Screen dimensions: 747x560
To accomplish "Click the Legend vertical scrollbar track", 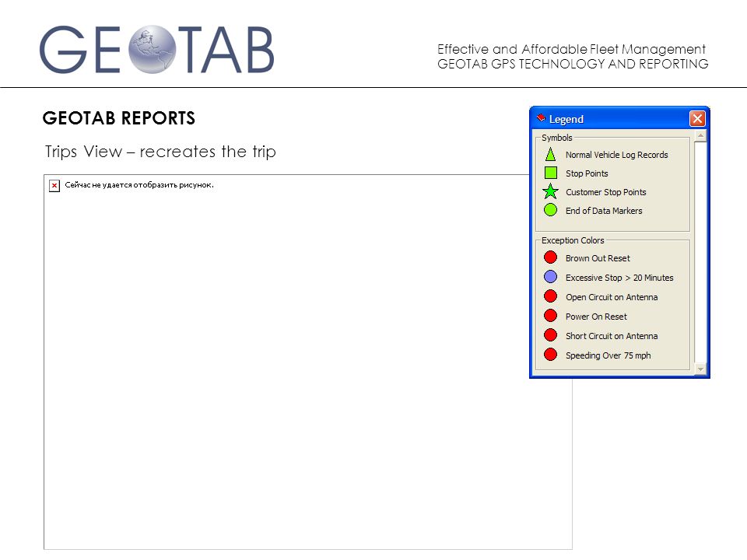I will [700, 252].
